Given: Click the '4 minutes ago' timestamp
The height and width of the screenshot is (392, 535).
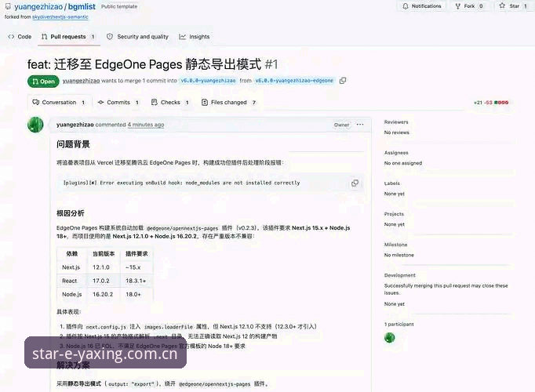Looking at the screenshot, I should point(146,125).
